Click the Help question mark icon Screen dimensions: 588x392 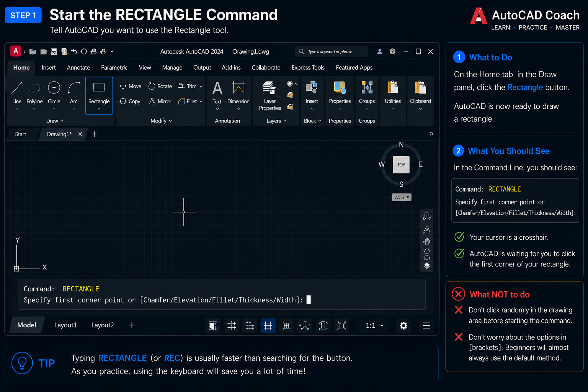tap(392, 51)
